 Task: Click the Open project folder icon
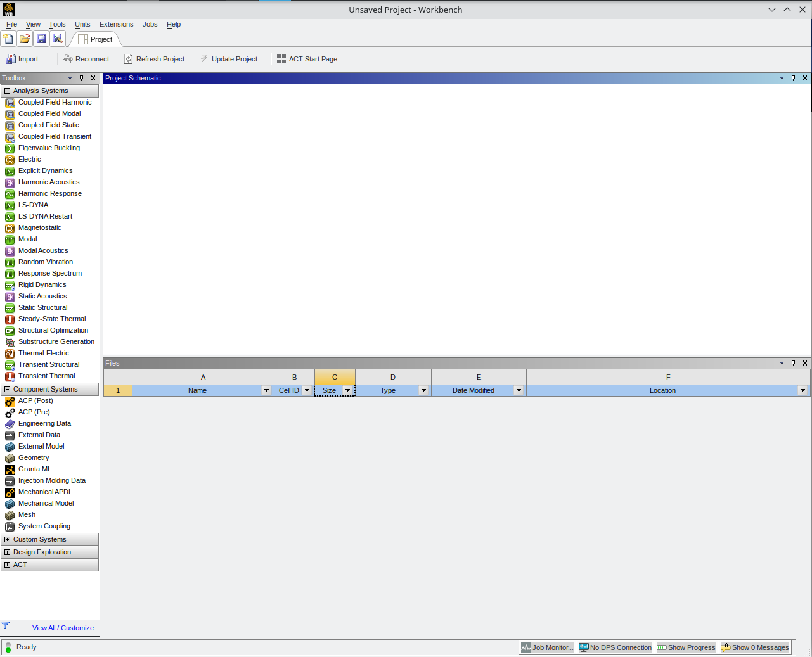coord(25,39)
